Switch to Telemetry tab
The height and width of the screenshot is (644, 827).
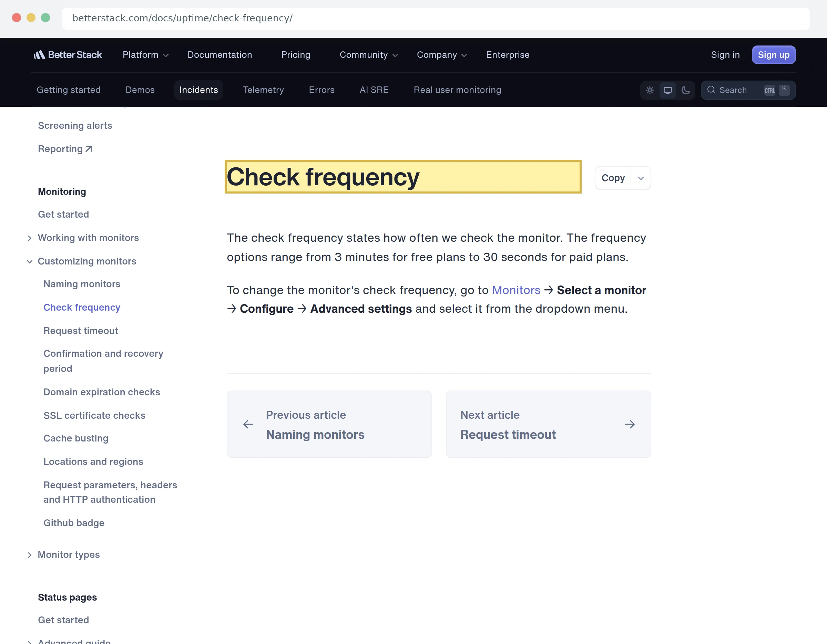(263, 90)
